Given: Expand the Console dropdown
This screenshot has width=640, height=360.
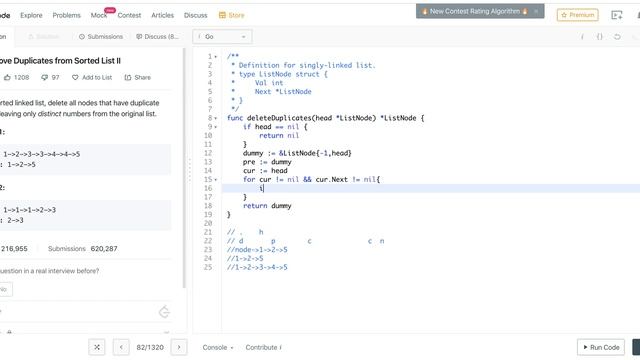Looking at the screenshot, I should tap(218, 347).
